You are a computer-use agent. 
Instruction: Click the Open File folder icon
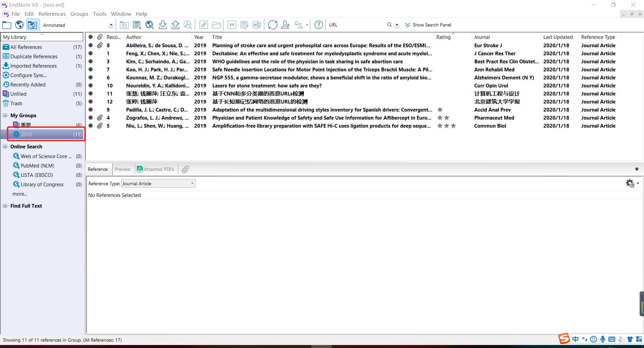click(x=216, y=25)
